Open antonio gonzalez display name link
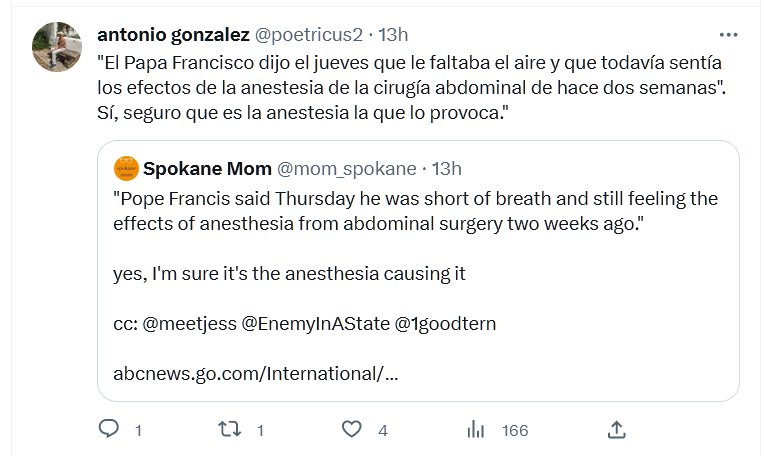764x456 pixels. click(x=174, y=35)
